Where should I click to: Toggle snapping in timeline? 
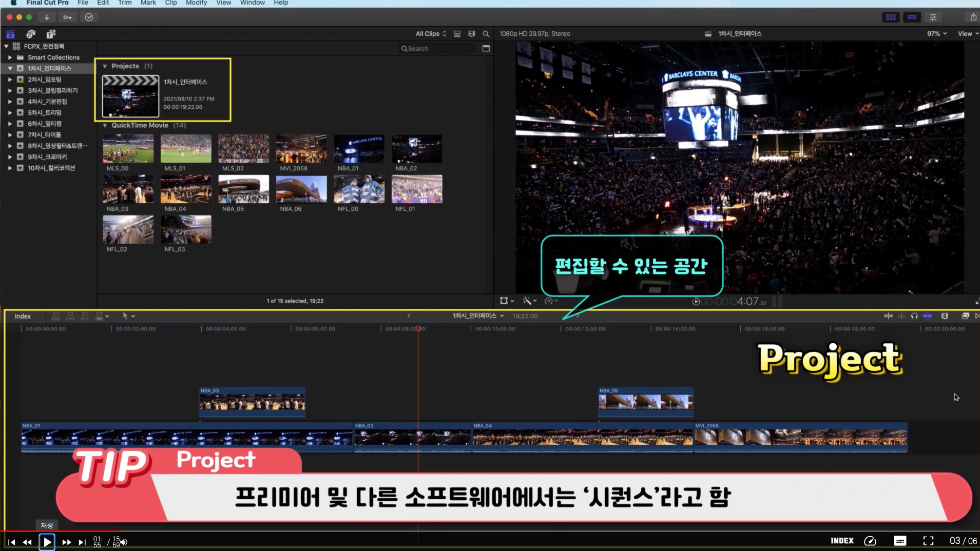click(x=927, y=316)
